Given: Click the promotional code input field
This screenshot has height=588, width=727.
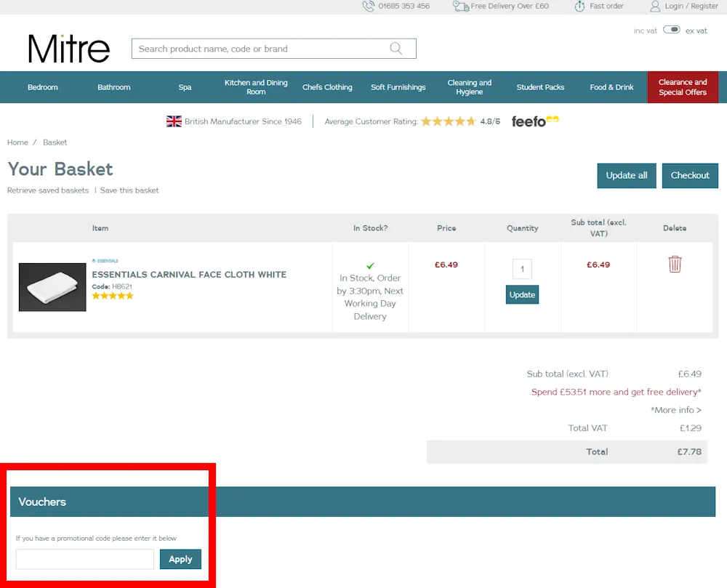Looking at the screenshot, I should [x=85, y=559].
